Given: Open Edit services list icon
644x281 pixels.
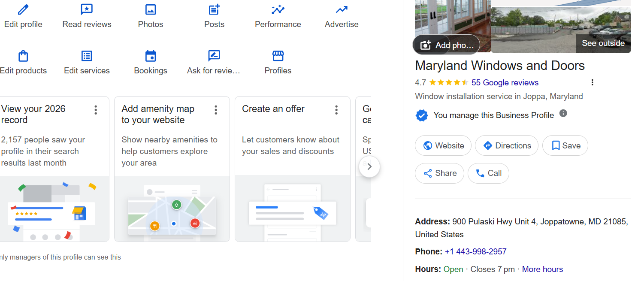Looking at the screenshot, I should 87,56.
